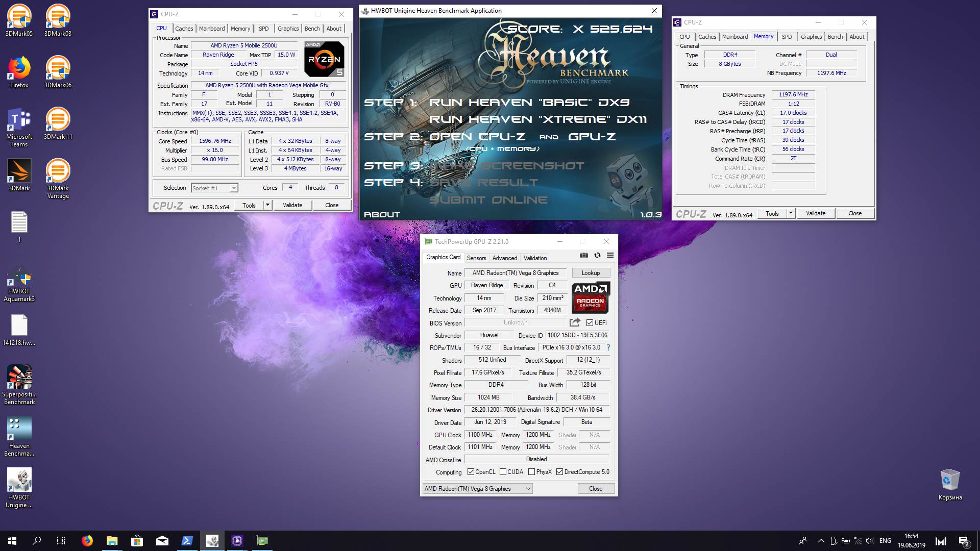Click the GPU-Z refresh icon
The image size is (980, 551).
coord(597,255)
